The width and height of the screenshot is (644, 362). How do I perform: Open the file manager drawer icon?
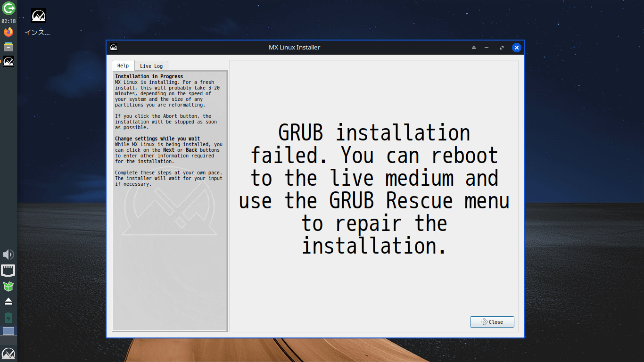tap(8, 46)
